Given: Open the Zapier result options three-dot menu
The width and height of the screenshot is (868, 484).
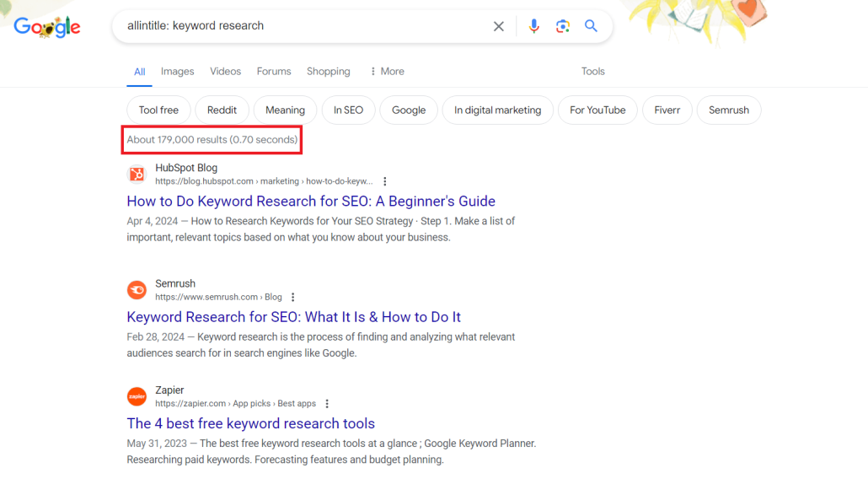Looking at the screenshot, I should coord(327,404).
